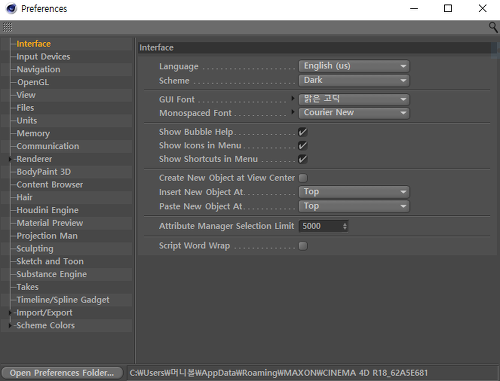Open the Language dropdown
The image size is (500, 381).
354,66
